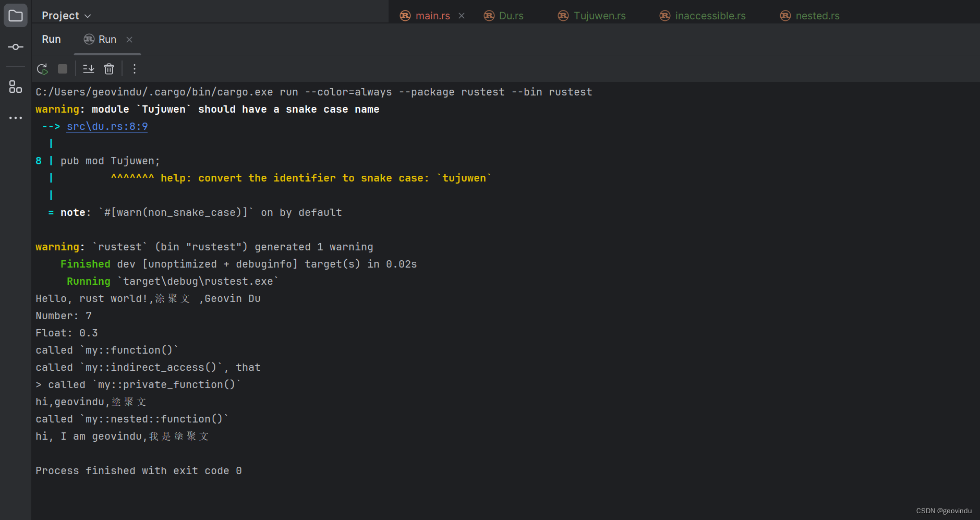Open the run console options menu
Screen dimensions: 980x520
[134, 68]
